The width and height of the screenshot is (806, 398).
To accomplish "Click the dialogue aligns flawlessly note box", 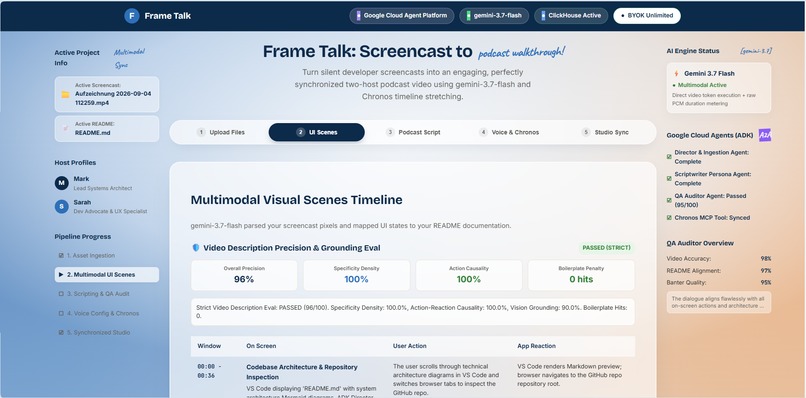I will click(x=719, y=302).
